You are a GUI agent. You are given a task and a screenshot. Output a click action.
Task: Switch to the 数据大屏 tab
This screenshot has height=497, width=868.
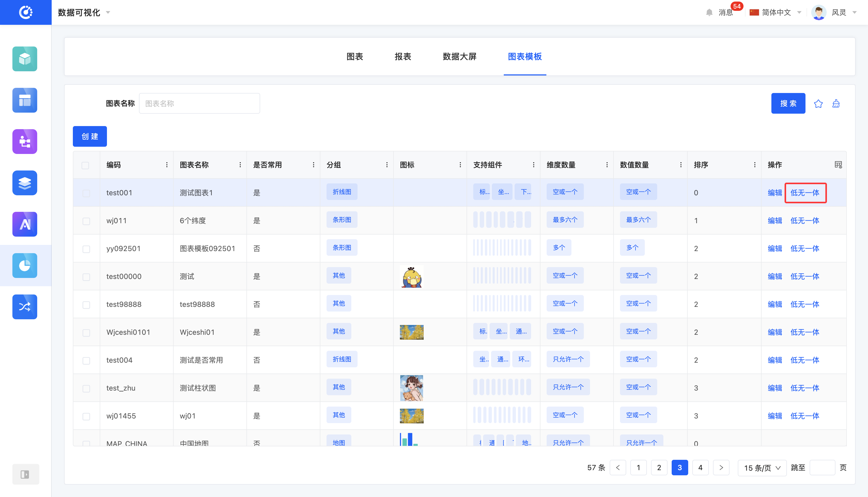coord(459,56)
